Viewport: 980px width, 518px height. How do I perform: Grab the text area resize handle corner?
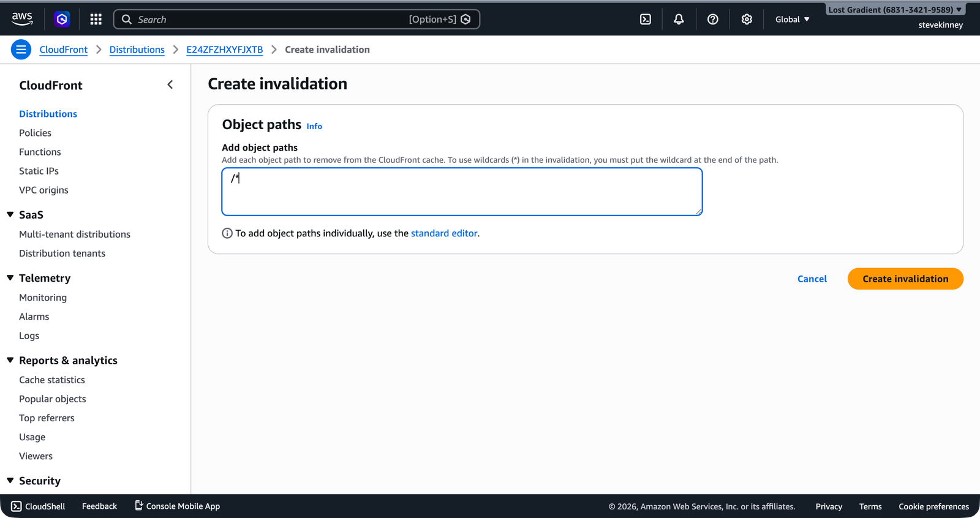698,211
